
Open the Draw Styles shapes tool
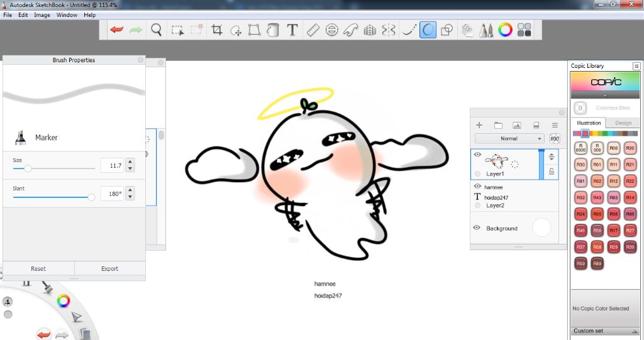click(x=447, y=30)
